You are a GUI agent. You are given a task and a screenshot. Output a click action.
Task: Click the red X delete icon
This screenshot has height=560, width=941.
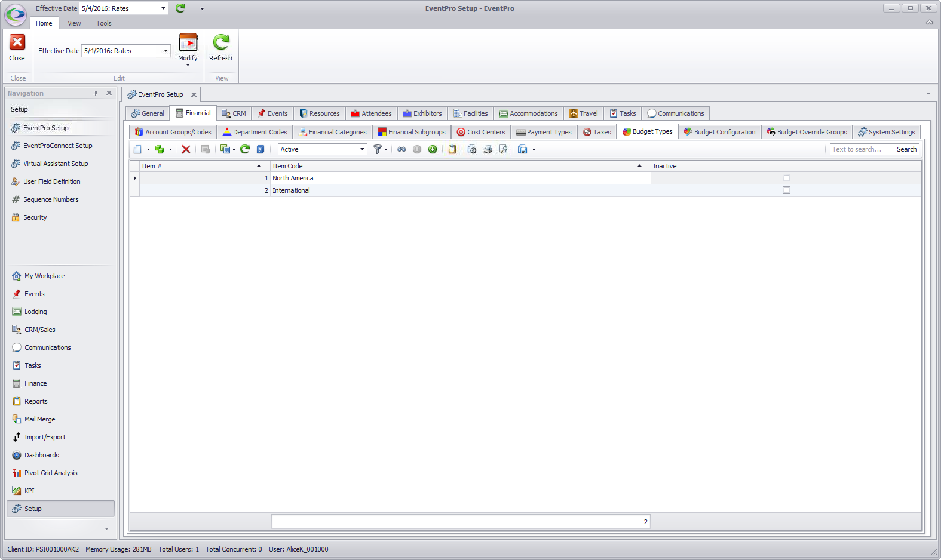[186, 149]
